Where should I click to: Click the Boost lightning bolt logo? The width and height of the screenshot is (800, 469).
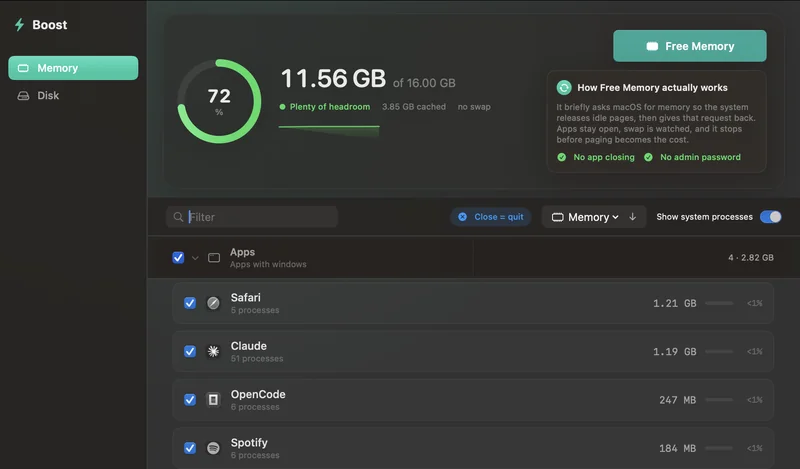pos(19,24)
